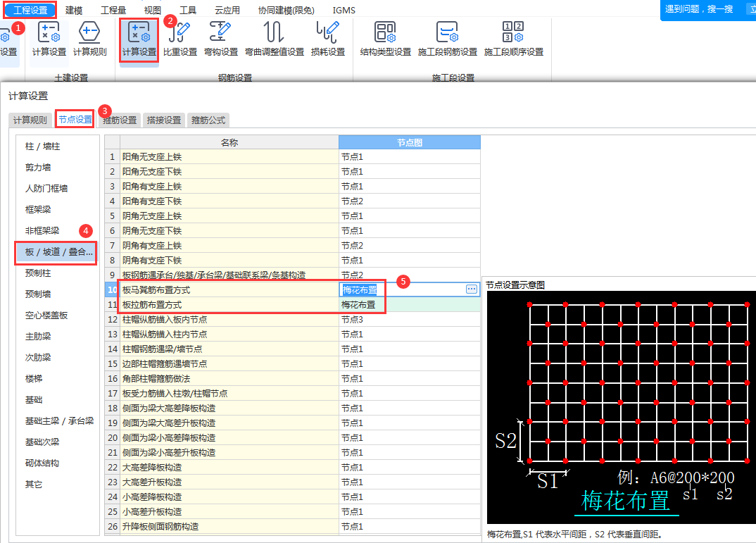Viewport: 756px width, 543px height.
Task: Select 主肋梁 category
Action: point(38,336)
